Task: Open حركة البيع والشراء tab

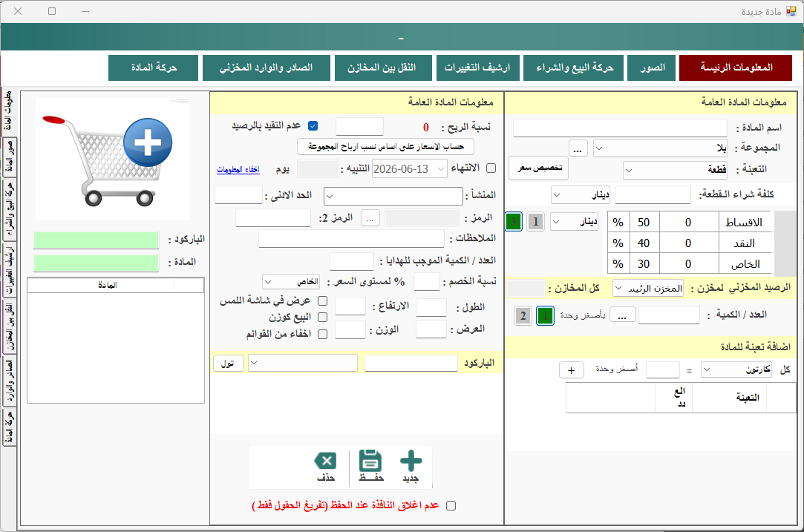Action: [574, 68]
